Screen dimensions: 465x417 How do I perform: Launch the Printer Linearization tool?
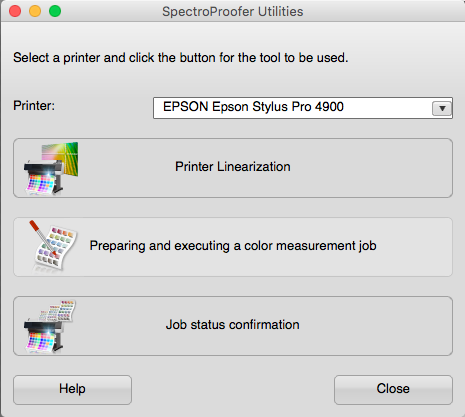pos(233,168)
